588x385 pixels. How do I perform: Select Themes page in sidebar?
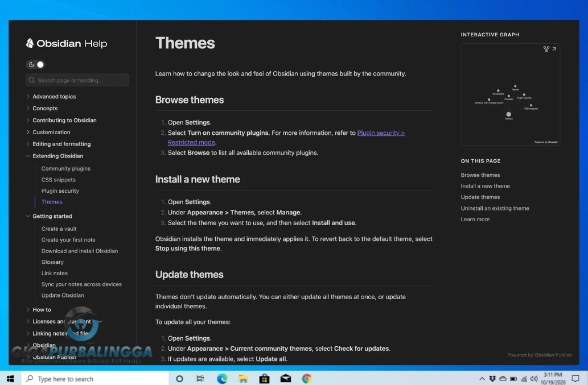[52, 201]
